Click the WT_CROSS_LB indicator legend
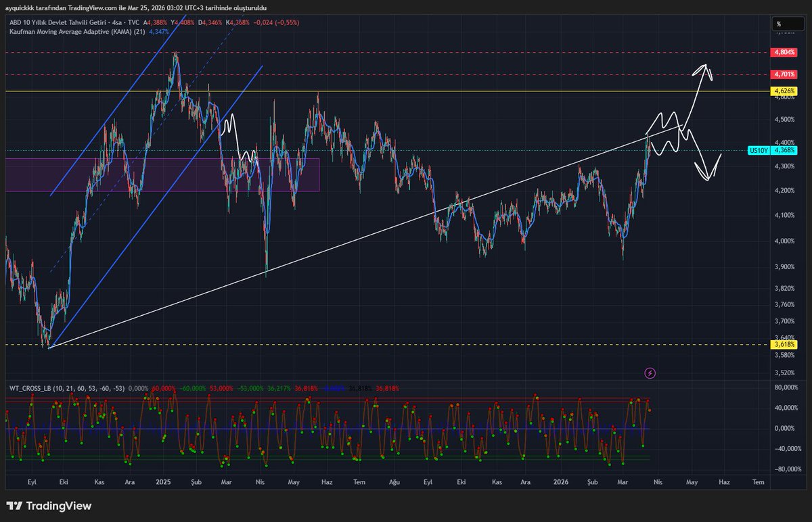 [x=68, y=388]
